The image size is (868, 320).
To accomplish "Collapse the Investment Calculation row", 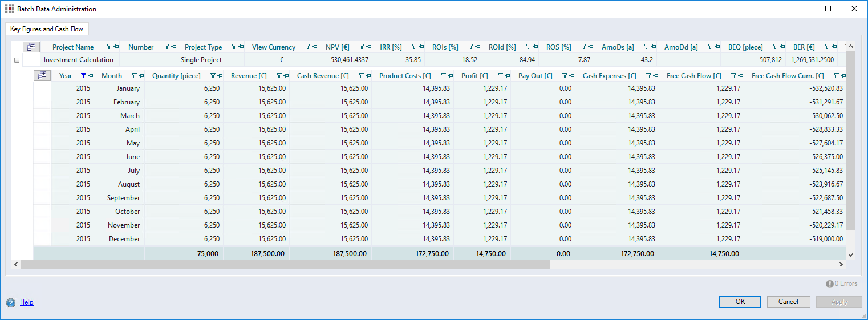I will (x=17, y=60).
